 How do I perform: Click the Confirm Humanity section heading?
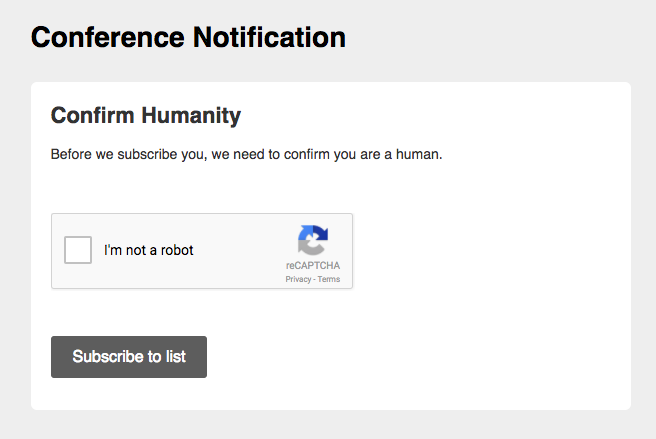(x=146, y=116)
